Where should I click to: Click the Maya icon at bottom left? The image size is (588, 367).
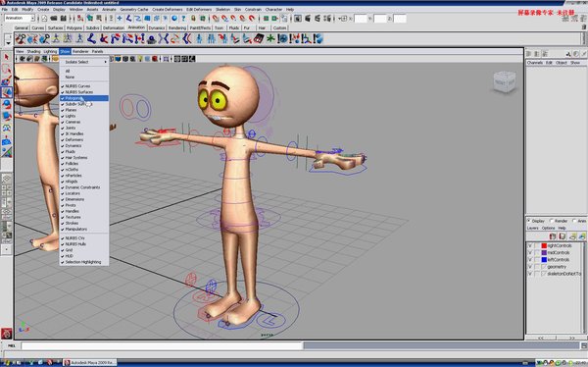[7, 334]
